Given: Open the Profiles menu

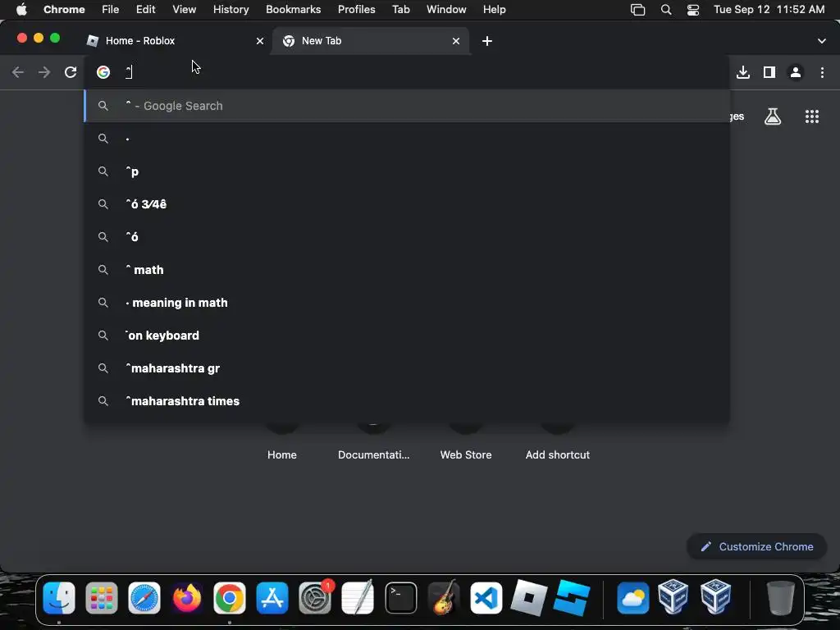Looking at the screenshot, I should click(x=356, y=10).
